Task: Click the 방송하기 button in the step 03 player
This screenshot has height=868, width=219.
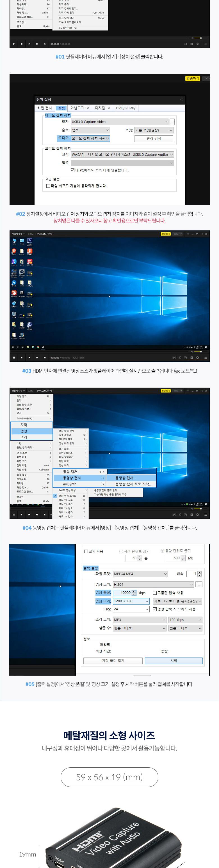Action: 166,234
